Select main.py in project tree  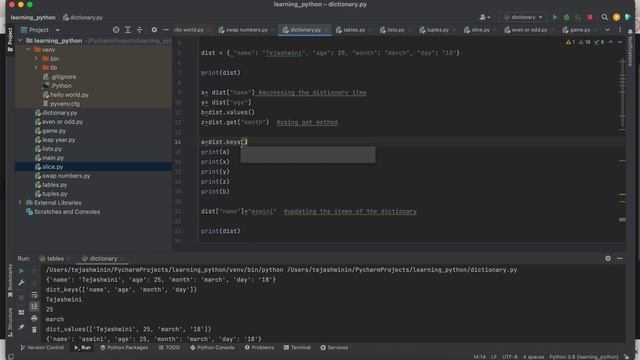tap(53, 158)
